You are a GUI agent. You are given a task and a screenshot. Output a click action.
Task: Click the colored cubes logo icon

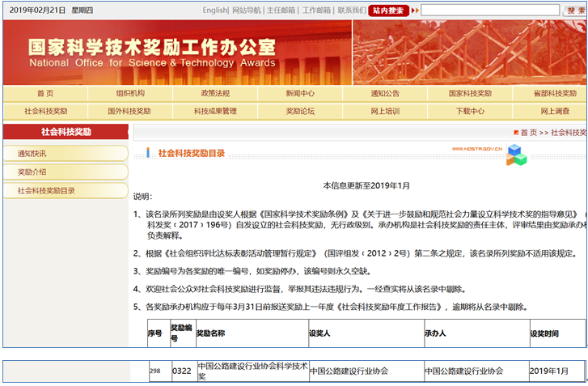click(516, 155)
